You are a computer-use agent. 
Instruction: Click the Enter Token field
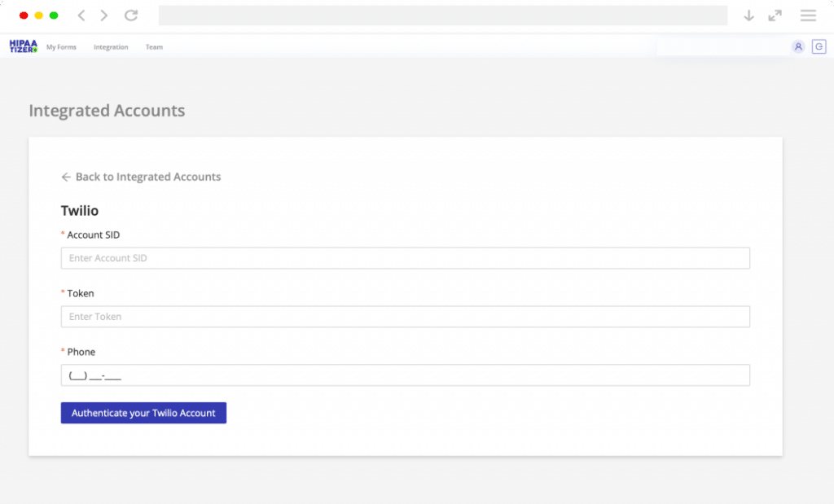point(406,316)
